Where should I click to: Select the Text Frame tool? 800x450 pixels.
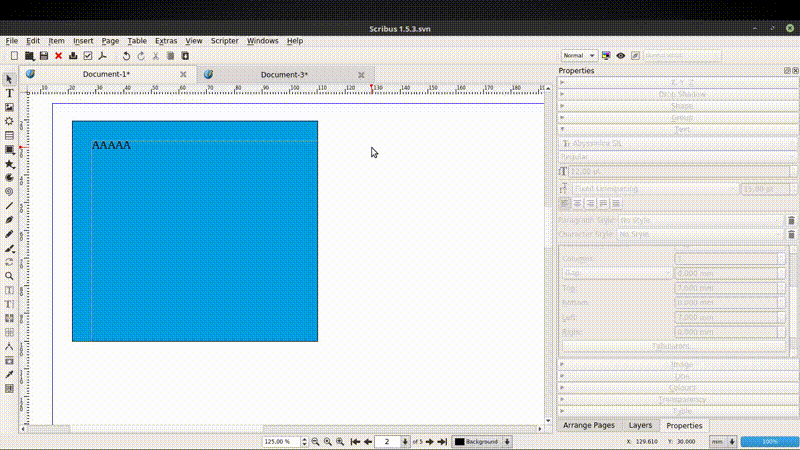[10, 93]
